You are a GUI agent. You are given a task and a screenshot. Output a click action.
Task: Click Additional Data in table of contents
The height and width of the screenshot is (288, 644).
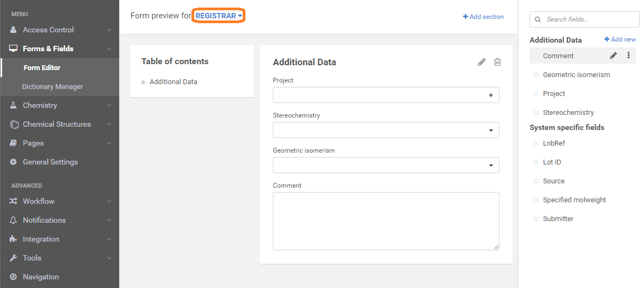coord(173,82)
